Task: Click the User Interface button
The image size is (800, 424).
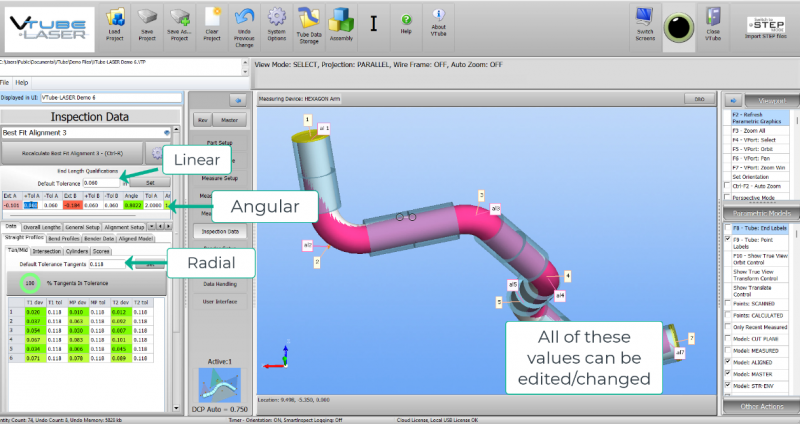Action: coord(220,302)
